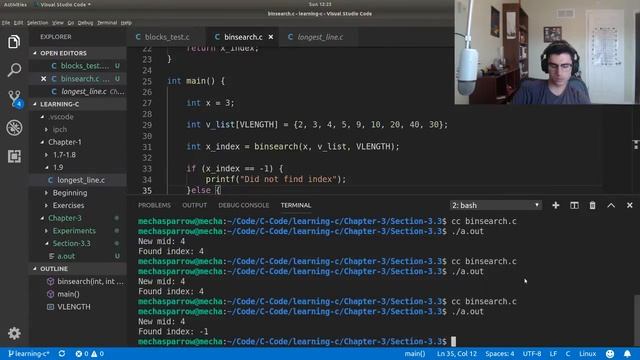Switch to longest_line.c tab
This screenshot has height=360, width=640.
[x=320, y=37]
